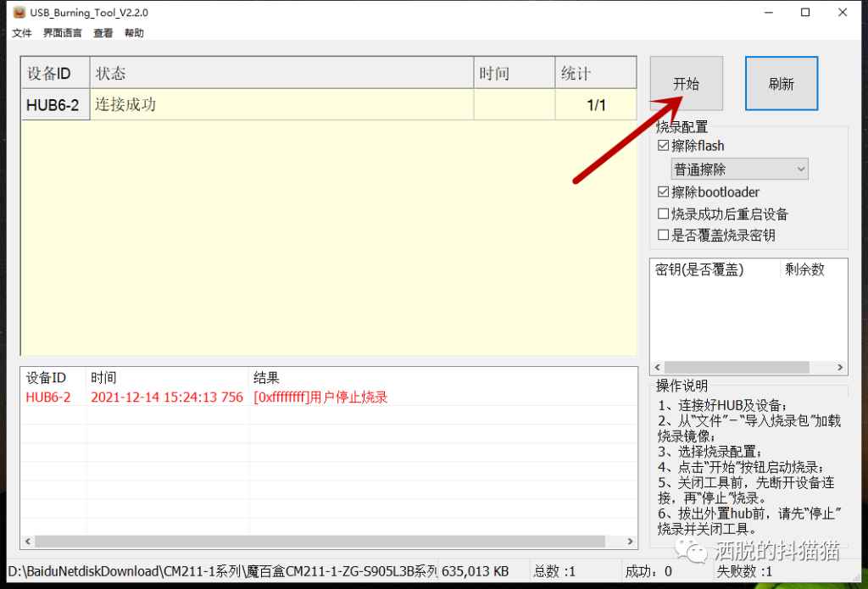The height and width of the screenshot is (589, 868).
Task: Open the 文件 menu
Action: click(x=22, y=33)
